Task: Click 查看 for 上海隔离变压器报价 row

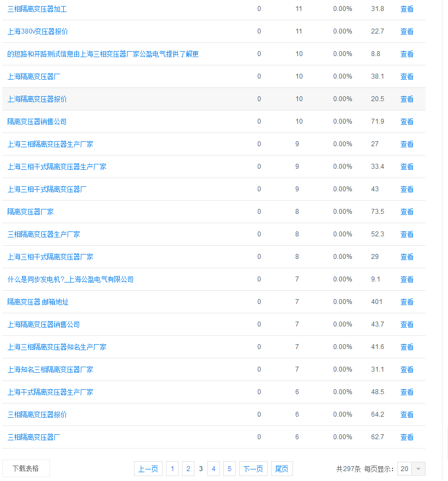Action: (407, 99)
